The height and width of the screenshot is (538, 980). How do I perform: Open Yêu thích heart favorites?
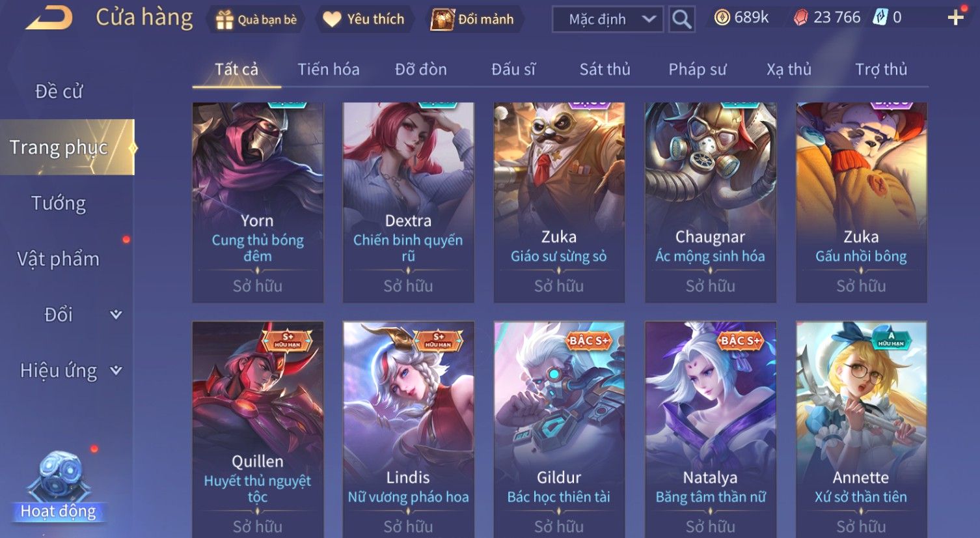pyautogui.click(x=364, y=20)
